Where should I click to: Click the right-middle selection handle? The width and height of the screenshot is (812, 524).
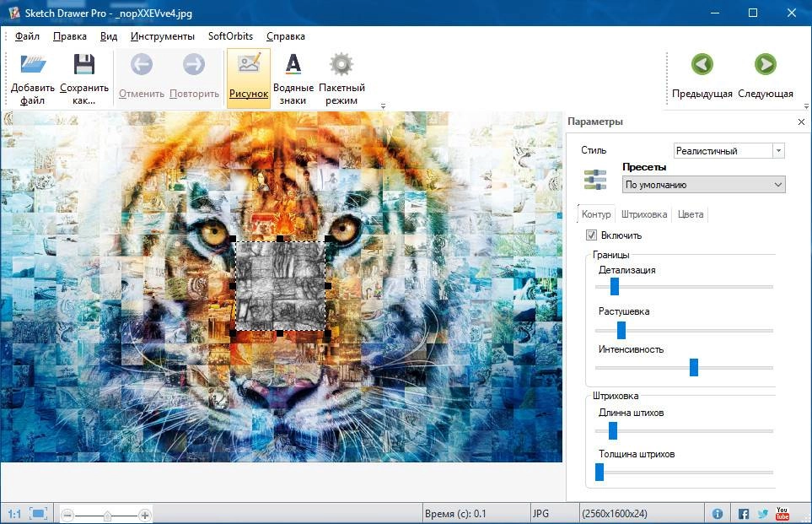coord(328,285)
